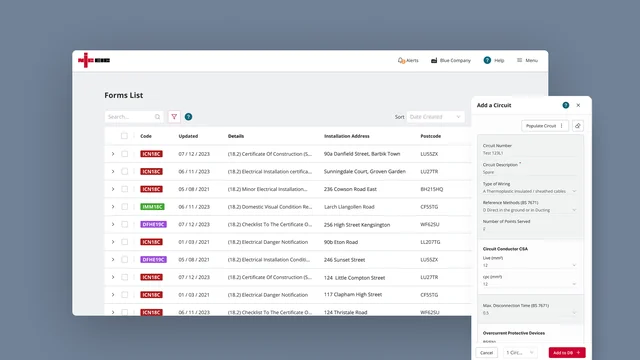Select the 124 Little Compton Street address

pos(354,278)
